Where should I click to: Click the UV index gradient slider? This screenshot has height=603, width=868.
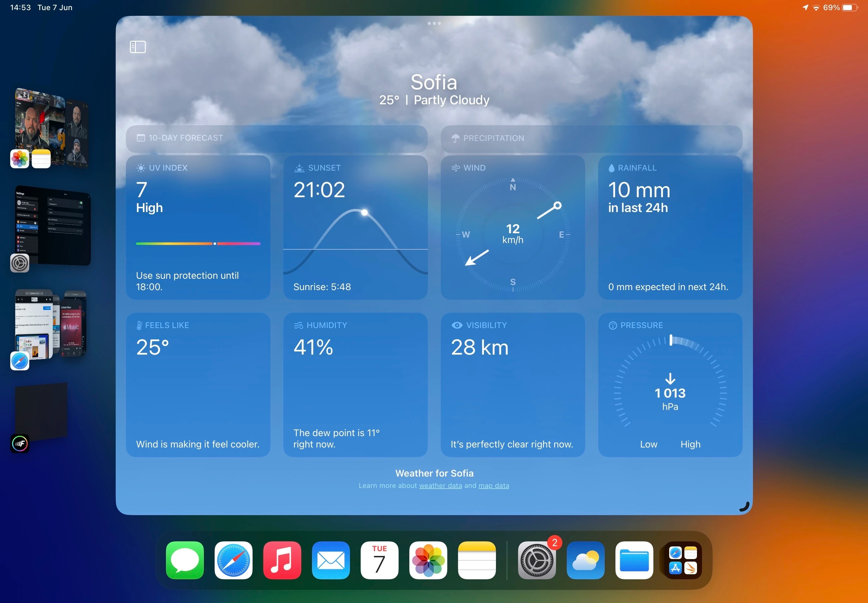coord(198,243)
